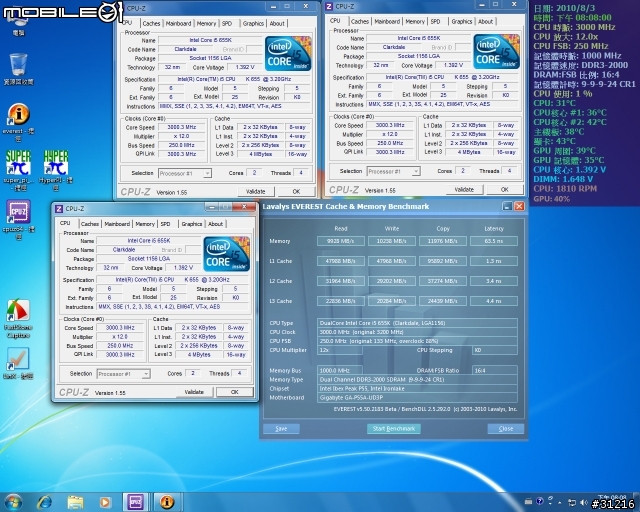Switch to CPU-Z taskbar button
Viewport: 640px width, 512px height.
click(x=136, y=502)
